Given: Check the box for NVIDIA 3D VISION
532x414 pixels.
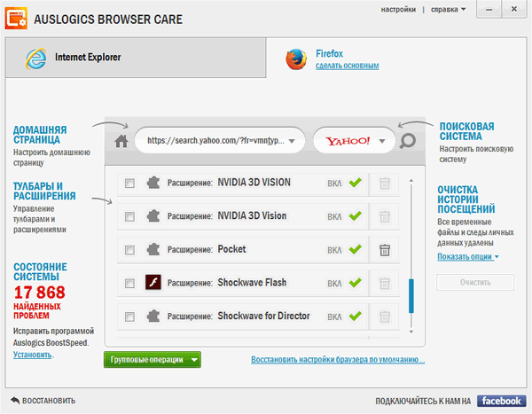Looking at the screenshot, I should 129,184.
